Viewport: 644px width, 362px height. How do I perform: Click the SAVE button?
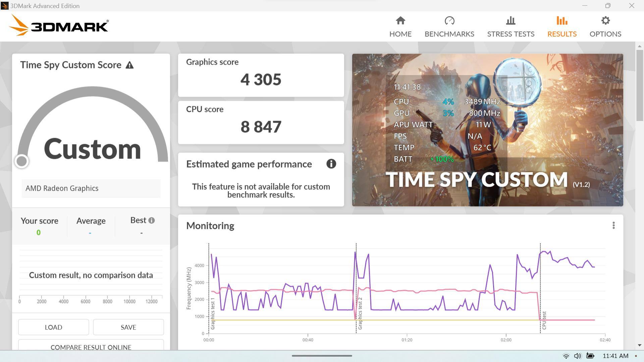point(128,327)
